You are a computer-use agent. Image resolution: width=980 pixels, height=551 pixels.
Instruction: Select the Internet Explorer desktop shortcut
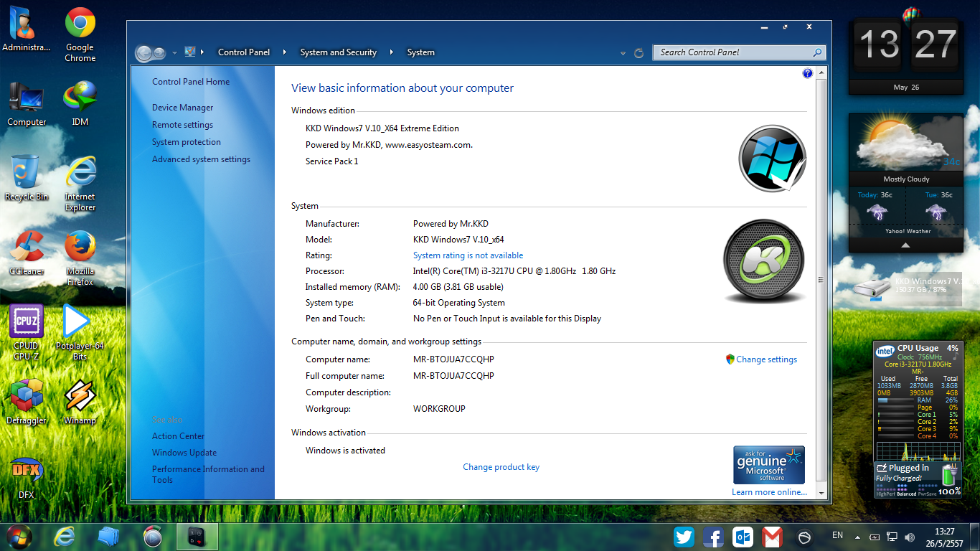tap(80, 184)
